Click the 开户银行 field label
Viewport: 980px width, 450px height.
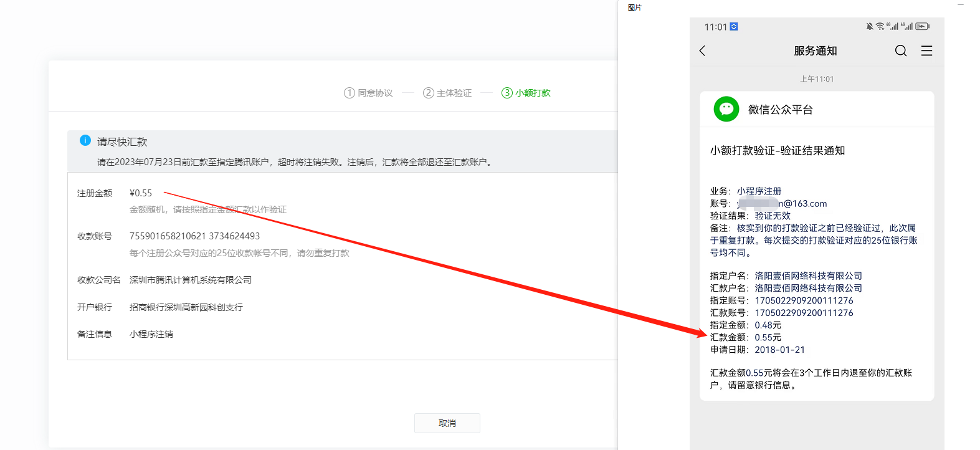pyautogui.click(x=95, y=307)
